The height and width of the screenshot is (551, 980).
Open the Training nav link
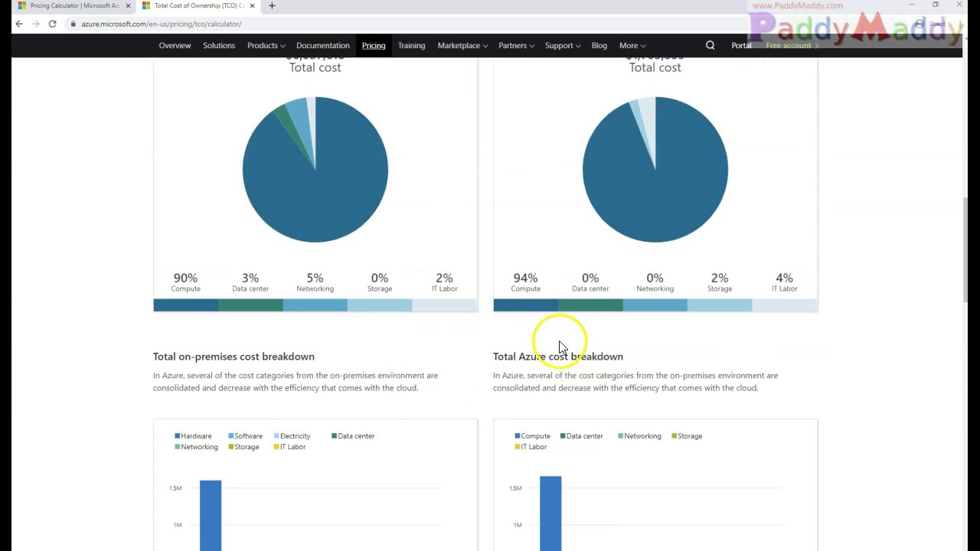(411, 45)
